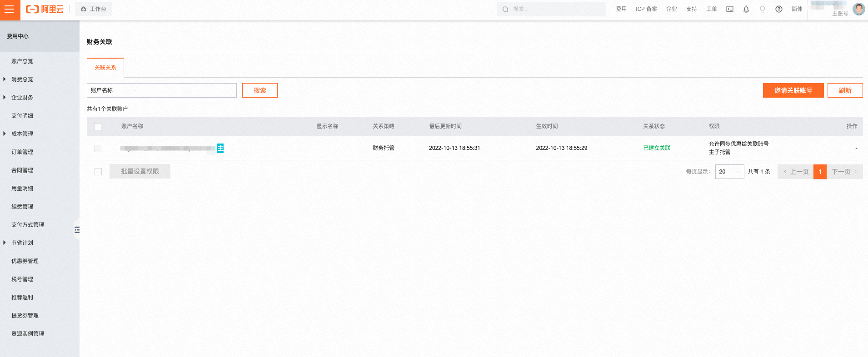Click the search magnifier icon in the top bar
868x357 pixels.
point(505,9)
